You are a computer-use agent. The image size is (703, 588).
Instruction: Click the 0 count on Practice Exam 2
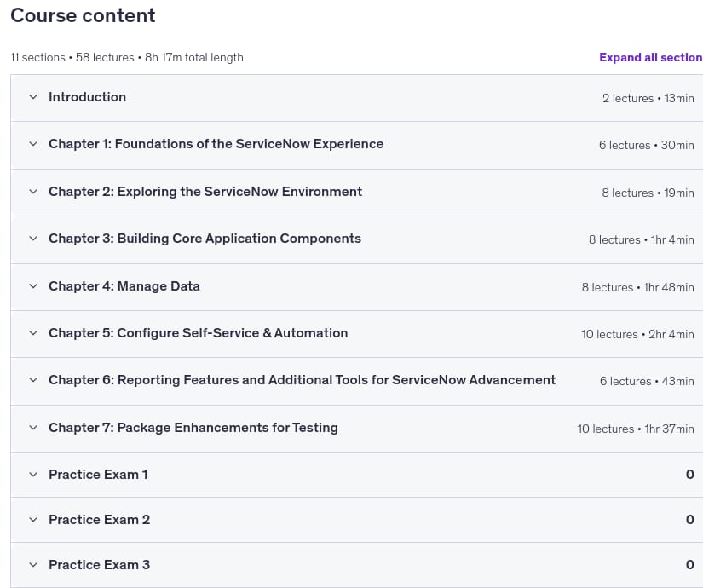pyautogui.click(x=690, y=519)
